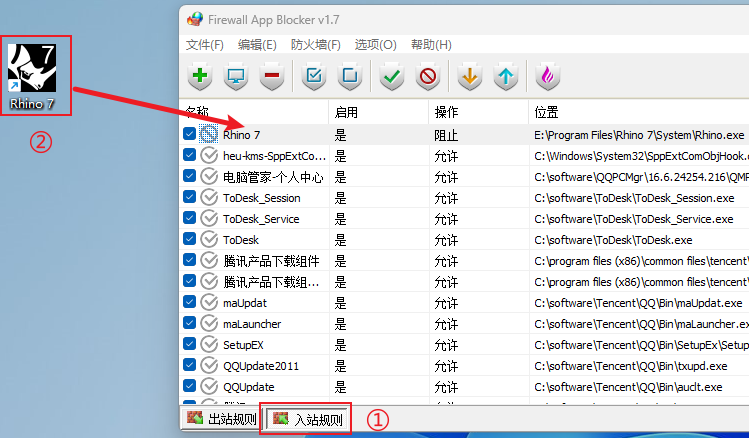The height and width of the screenshot is (438, 749).
Task: Click the auclt.exe location path cell
Action: [628, 387]
